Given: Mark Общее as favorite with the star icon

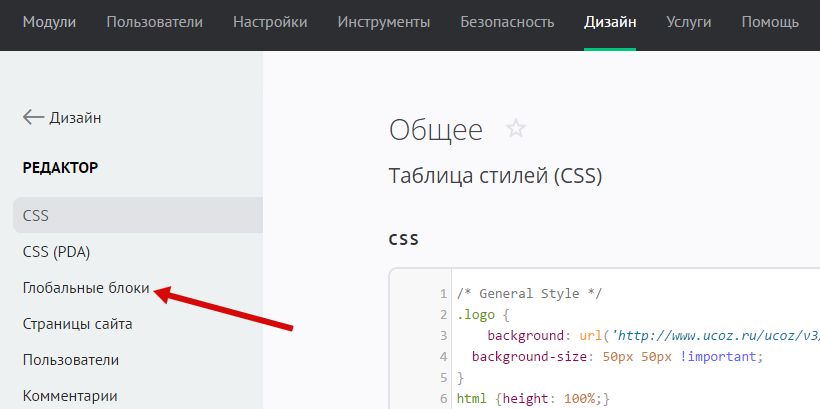Looking at the screenshot, I should click(516, 129).
